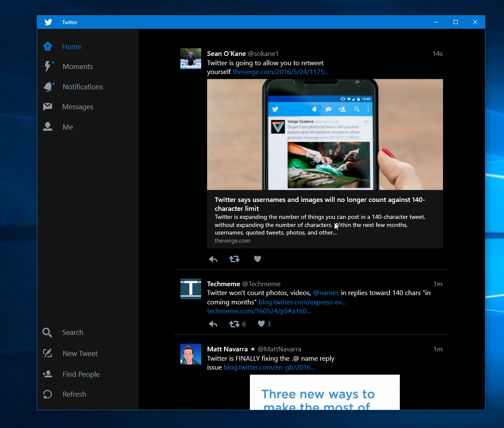This screenshot has width=504, height=428.
Task: Click the retweet count 6
Action: coord(244,324)
